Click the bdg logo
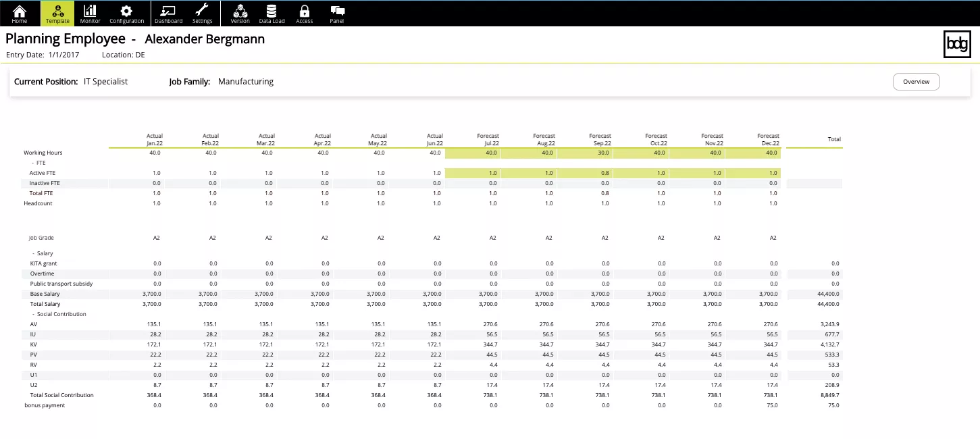This screenshot has height=439, width=980. tap(956, 44)
